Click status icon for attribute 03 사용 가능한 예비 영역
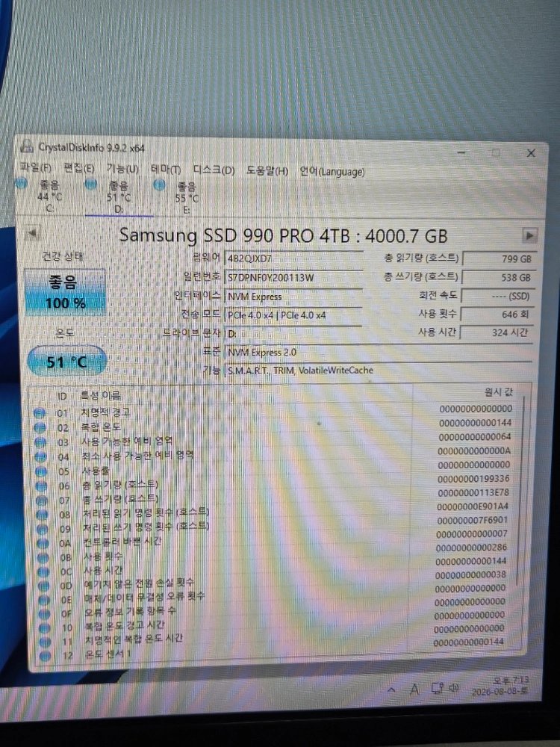 pos(40,442)
